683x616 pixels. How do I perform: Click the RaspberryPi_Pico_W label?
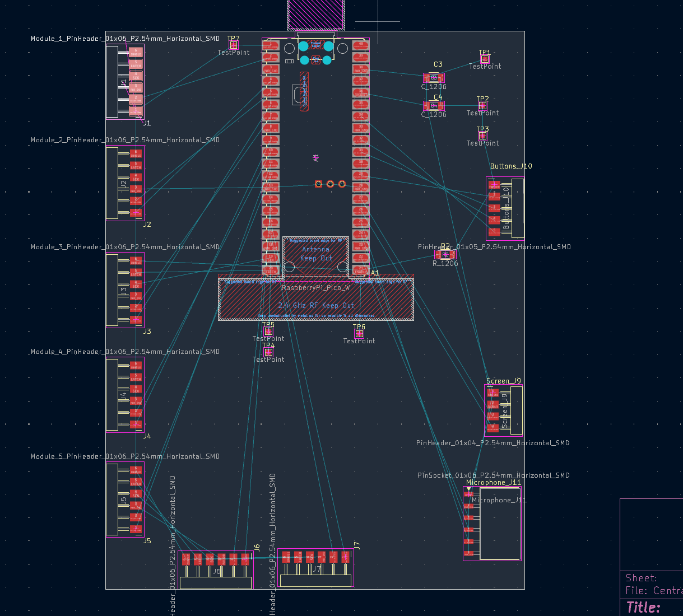(x=315, y=287)
